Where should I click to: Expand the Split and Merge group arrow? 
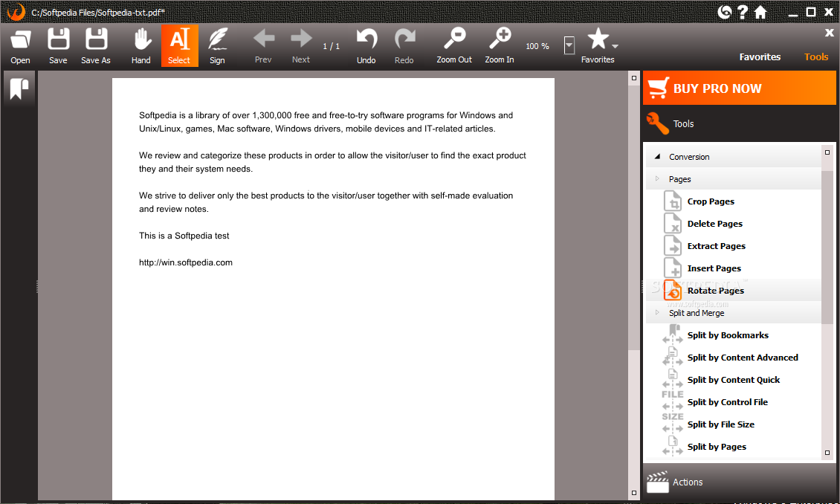pyautogui.click(x=657, y=312)
